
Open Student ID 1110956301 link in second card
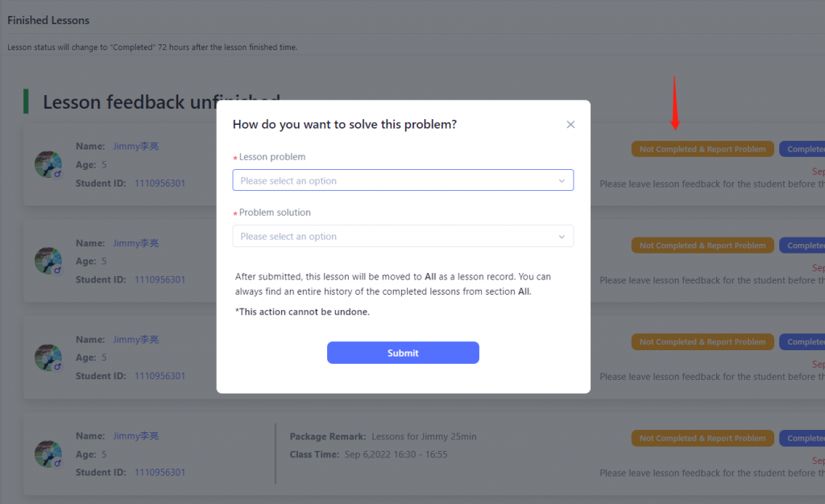pos(160,279)
